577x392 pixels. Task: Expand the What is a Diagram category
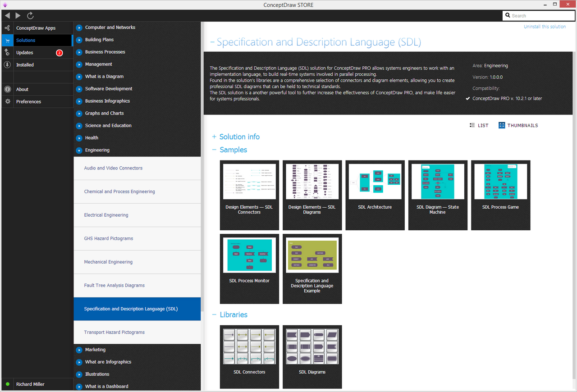pyautogui.click(x=79, y=77)
